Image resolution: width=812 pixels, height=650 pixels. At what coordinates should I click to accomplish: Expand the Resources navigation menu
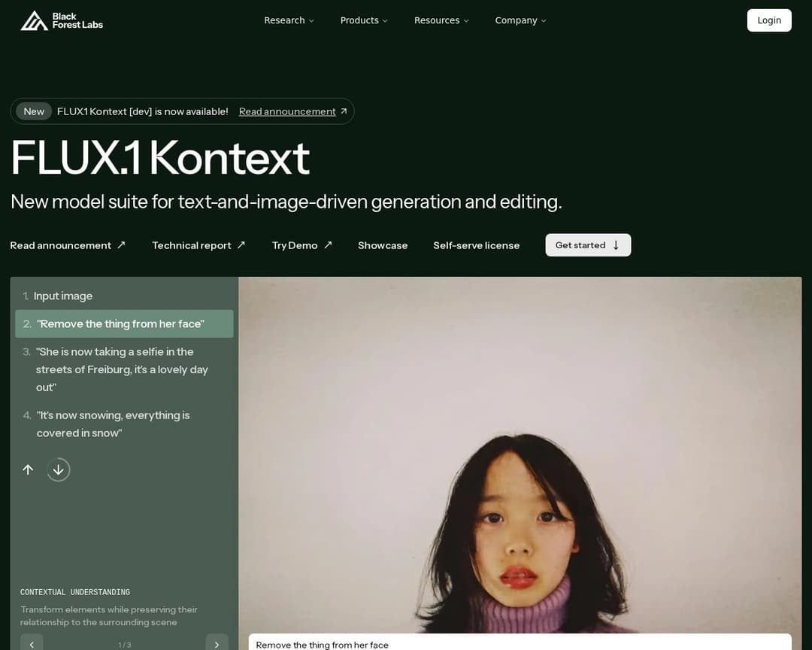pyautogui.click(x=441, y=20)
